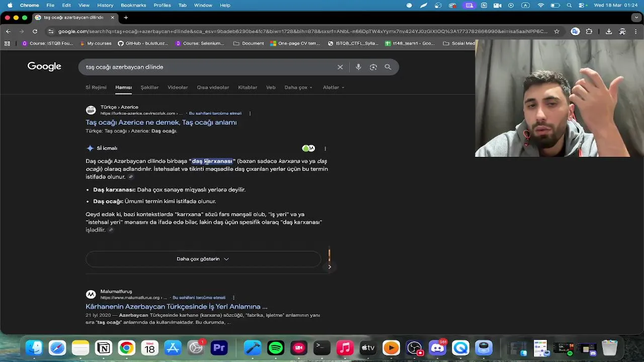This screenshot has height=362, width=644.
Task: Click the search input field text
Action: point(124,67)
